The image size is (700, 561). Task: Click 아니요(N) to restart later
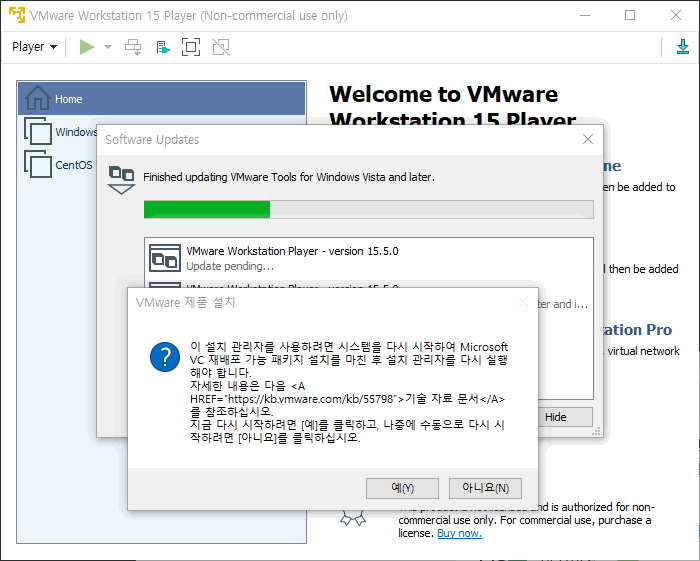pos(485,488)
